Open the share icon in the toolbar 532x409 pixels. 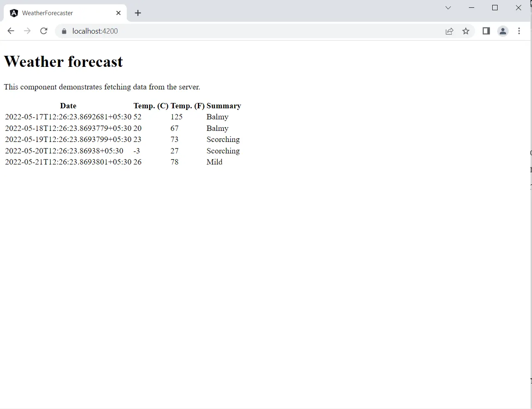click(x=450, y=31)
